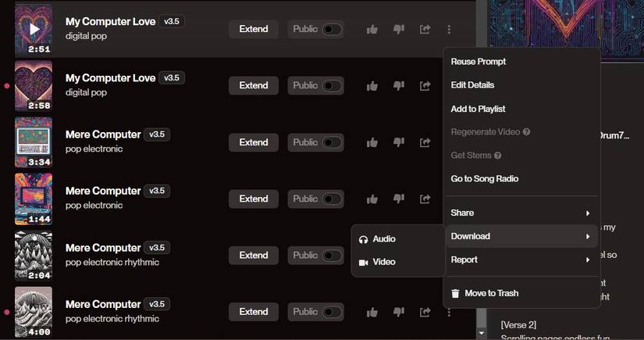Screen dimensions: 644x340
Task: Extend the 2:58 My Computer Love song
Action: coord(254,85)
